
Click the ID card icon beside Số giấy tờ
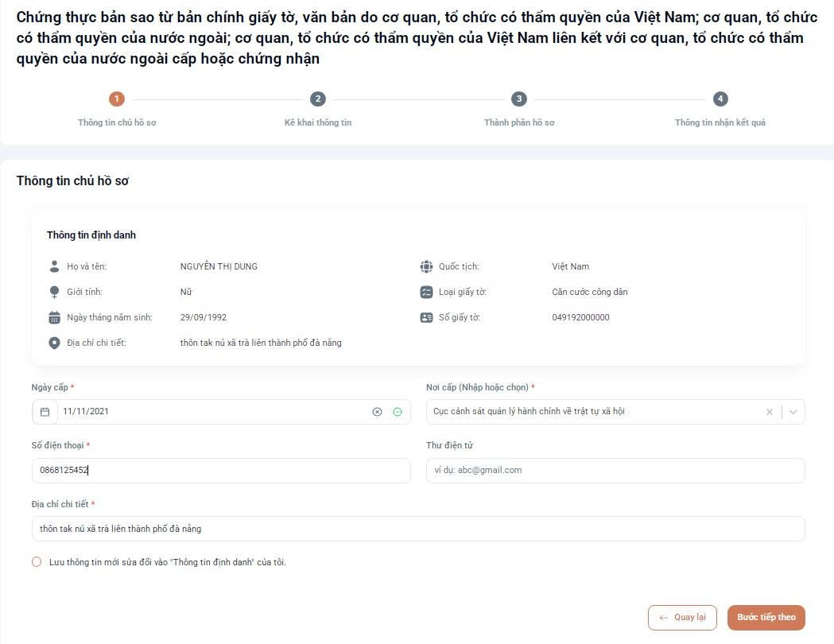[x=427, y=317]
